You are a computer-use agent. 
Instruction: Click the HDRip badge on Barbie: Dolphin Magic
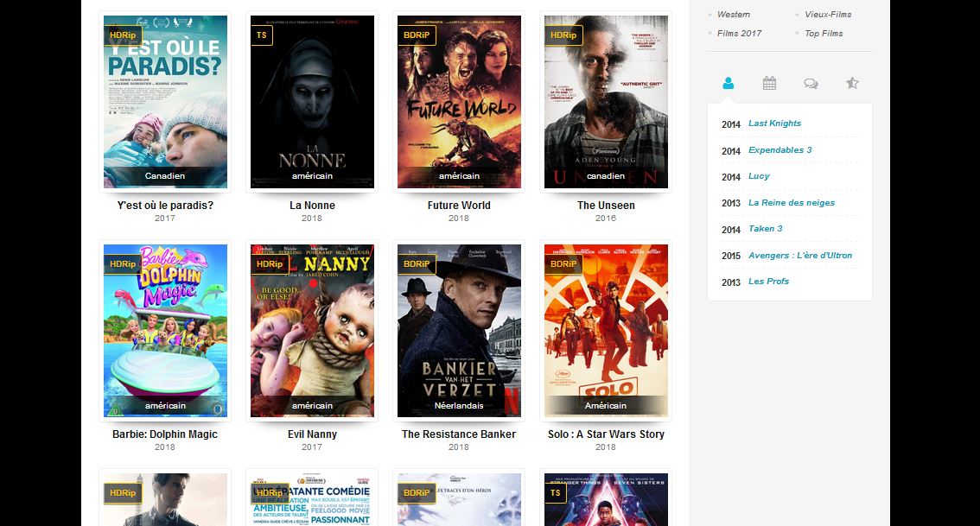tap(123, 263)
